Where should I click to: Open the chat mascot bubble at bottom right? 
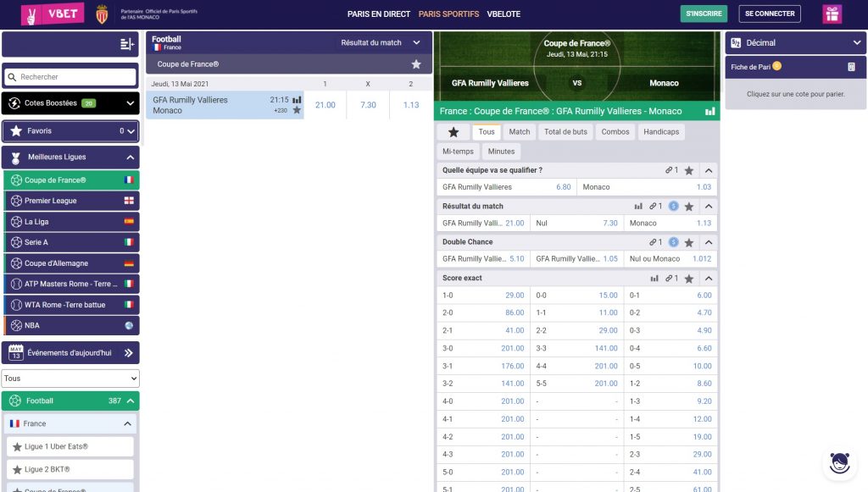point(838,462)
